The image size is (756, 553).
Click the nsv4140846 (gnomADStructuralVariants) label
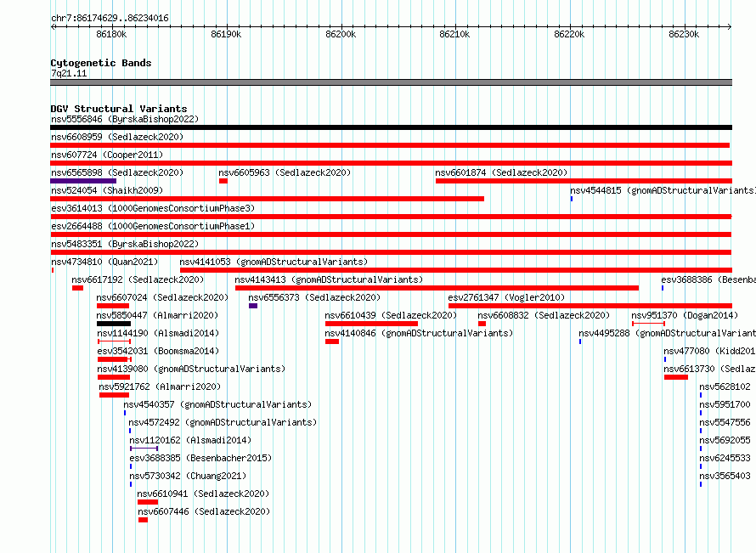tap(419, 333)
